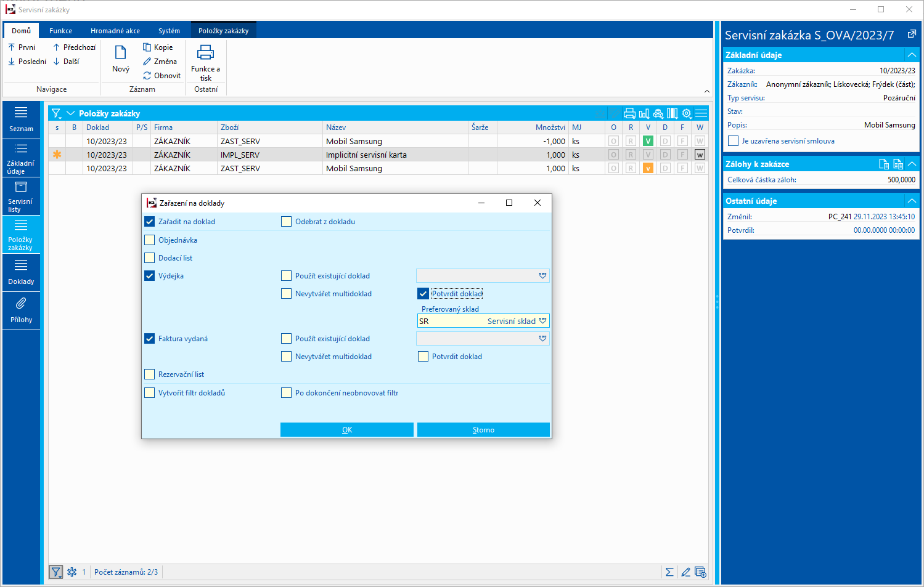This screenshot has height=587, width=924.
Task: Click the Sigma sum icon in status bar
Action: (x=669, y=572)
